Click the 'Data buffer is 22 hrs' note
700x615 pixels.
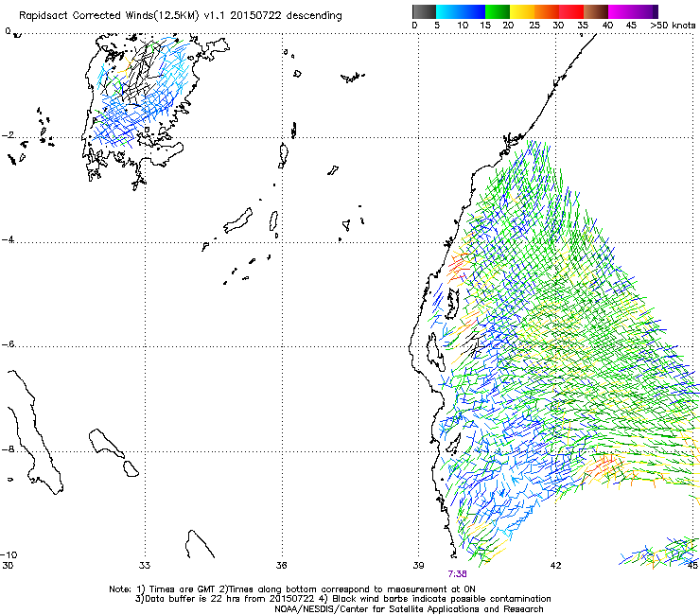click(x=342, y=599)
